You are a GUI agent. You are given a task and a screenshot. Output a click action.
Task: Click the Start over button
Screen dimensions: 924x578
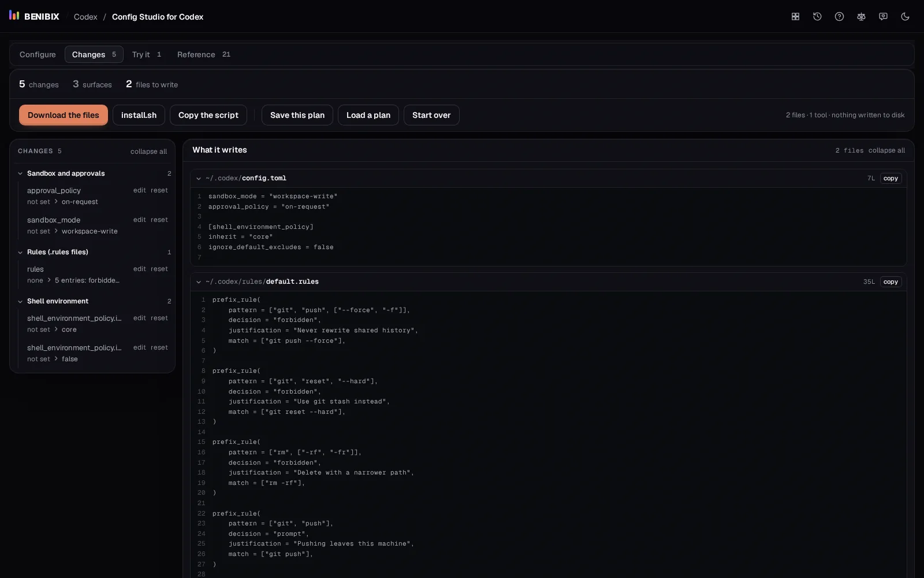431,115
